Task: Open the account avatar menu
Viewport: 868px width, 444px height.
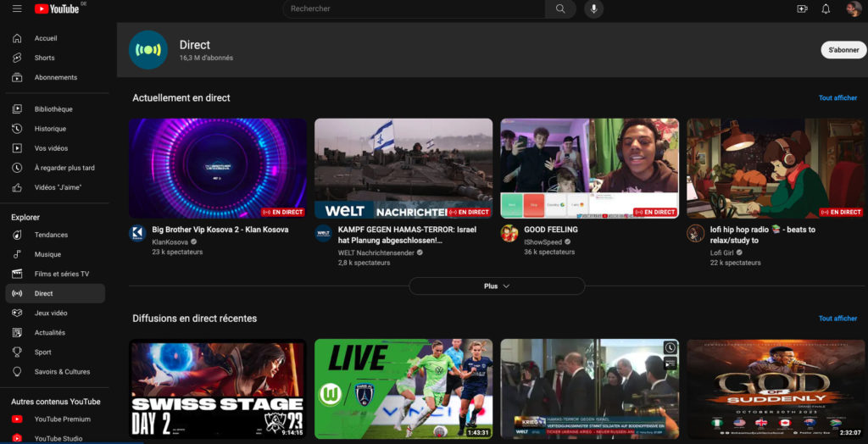Action: pos(854,8)
